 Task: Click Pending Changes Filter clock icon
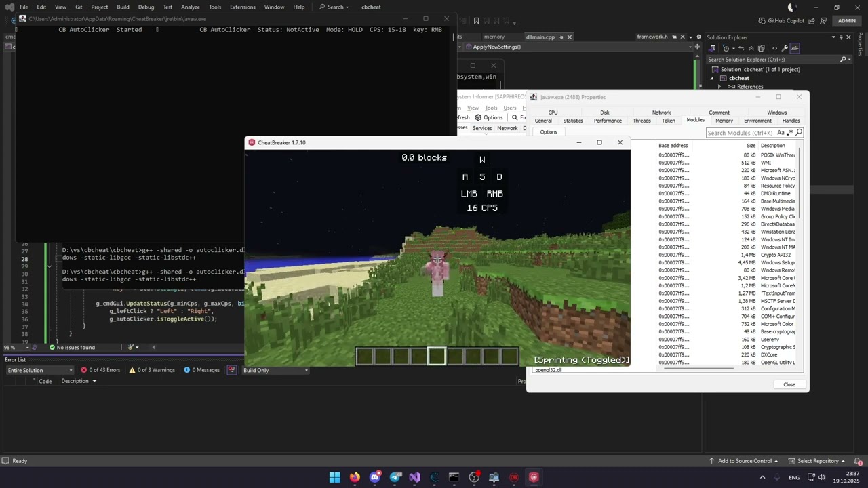(x=726, y=48)
